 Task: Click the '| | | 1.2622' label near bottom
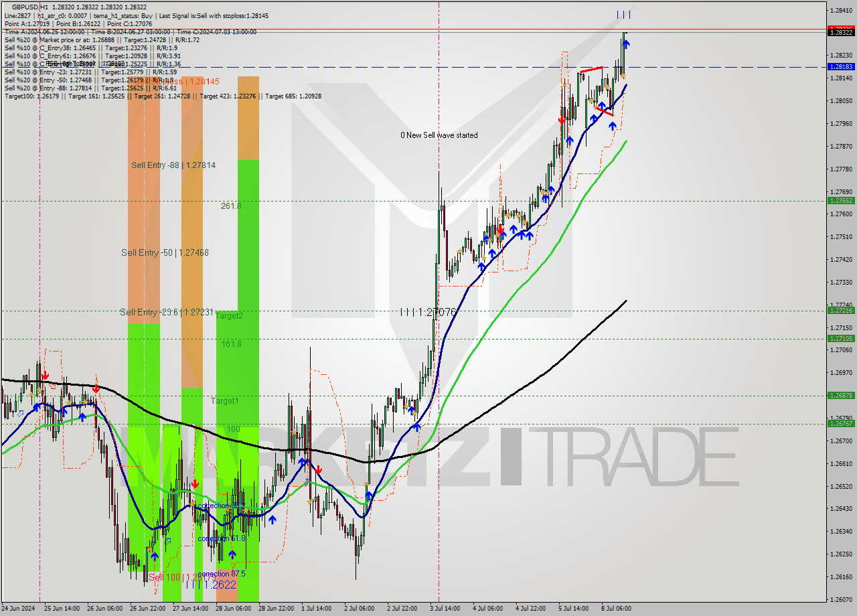(x=210, y=585)
